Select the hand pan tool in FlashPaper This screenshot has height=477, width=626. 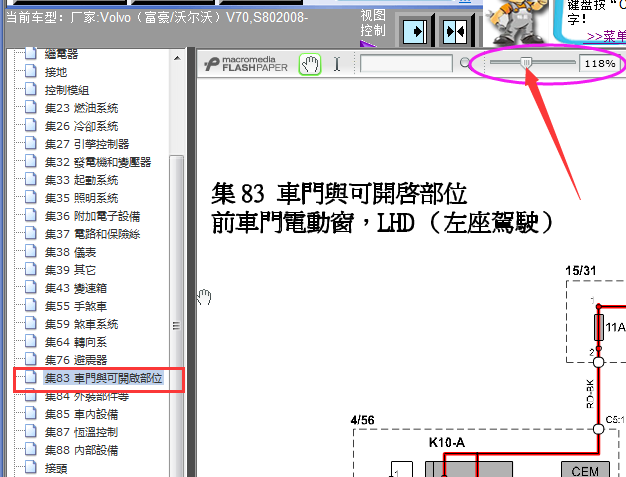pos(310,64)
